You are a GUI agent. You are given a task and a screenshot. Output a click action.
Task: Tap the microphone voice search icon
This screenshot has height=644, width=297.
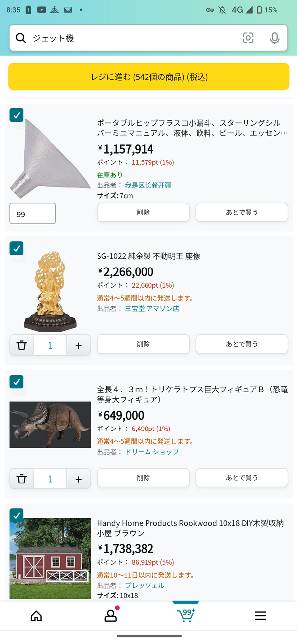[x=275, y=38]
